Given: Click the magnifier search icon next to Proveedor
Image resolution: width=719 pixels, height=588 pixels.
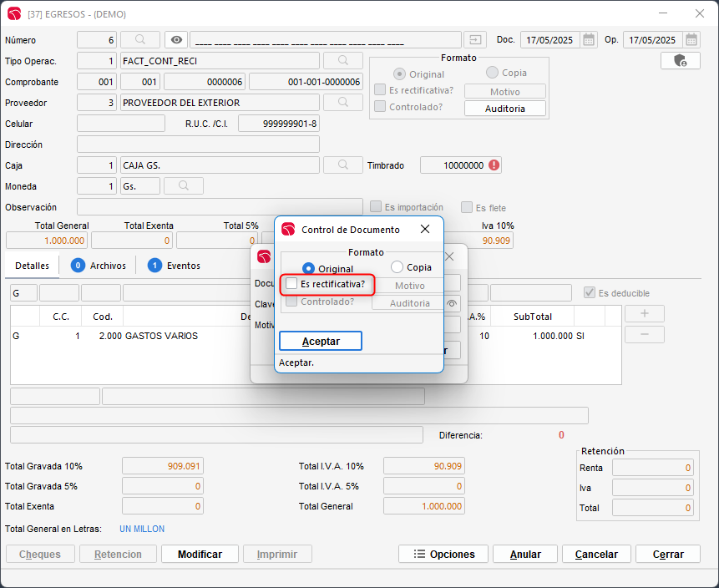Looking at the screenshot, I should point(343,102).
